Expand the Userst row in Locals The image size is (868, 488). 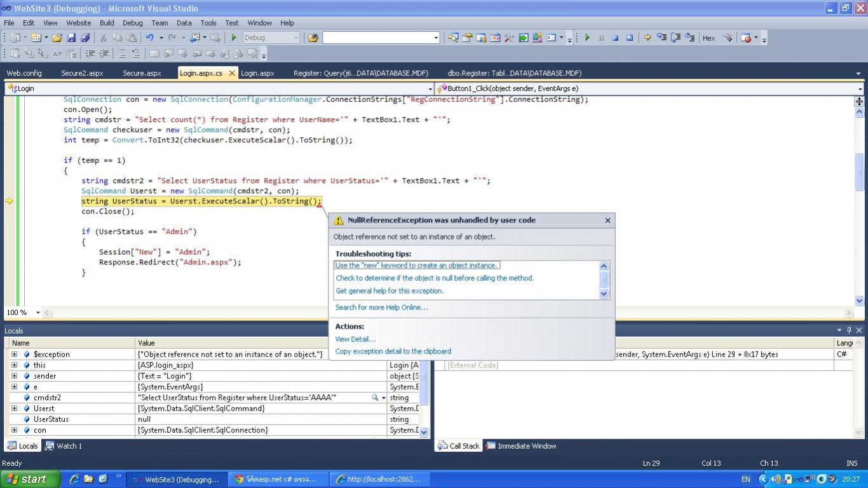[x=15, y=409]
